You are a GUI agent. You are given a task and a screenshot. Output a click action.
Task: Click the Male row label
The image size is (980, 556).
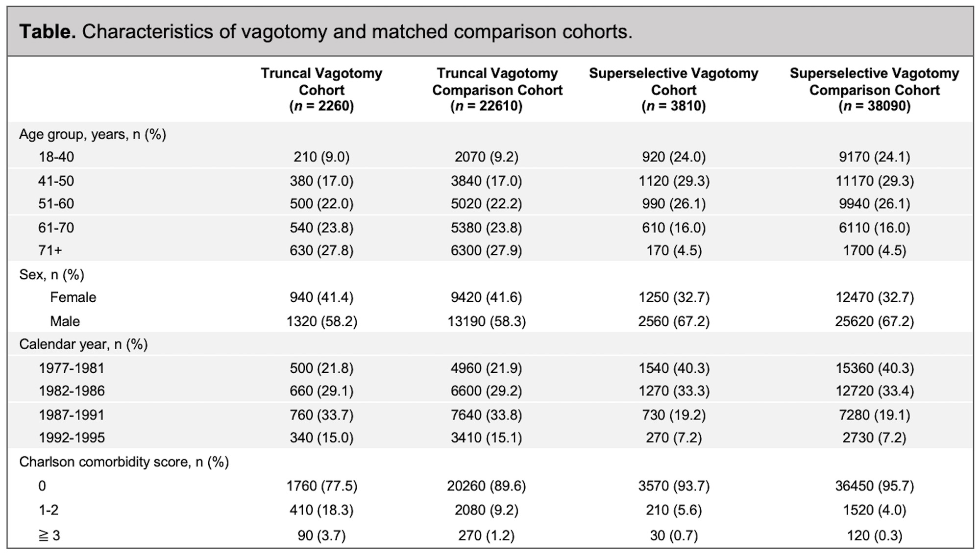pyautogui.click(x=65, y=321)
